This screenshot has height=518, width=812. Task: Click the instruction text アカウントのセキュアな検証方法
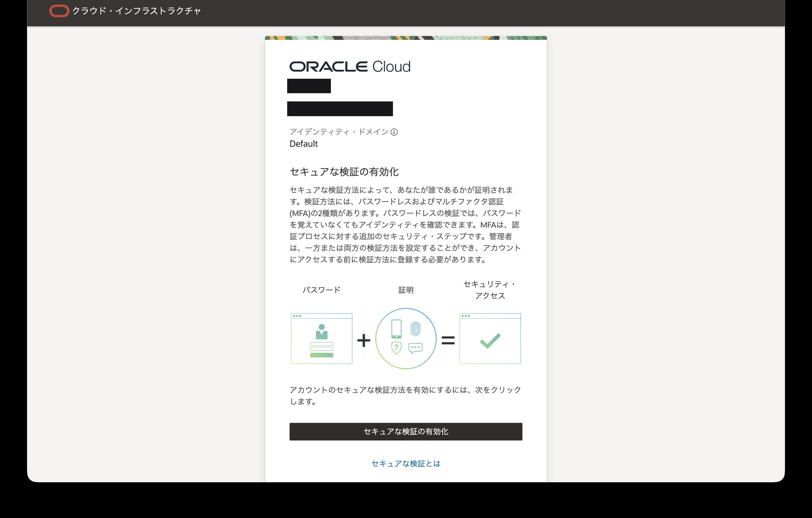click(406, 396)
